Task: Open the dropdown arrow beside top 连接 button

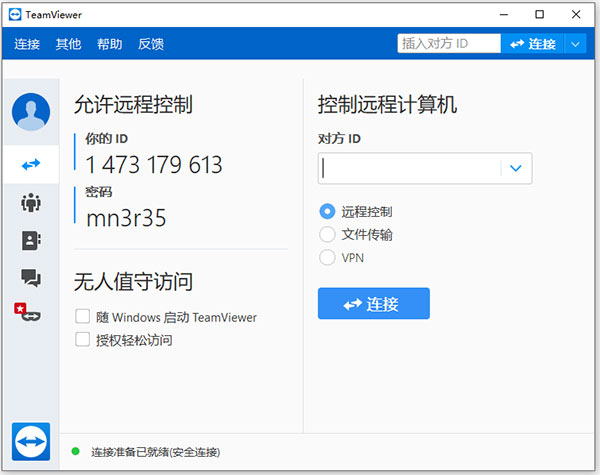Action: coord(575,44)
